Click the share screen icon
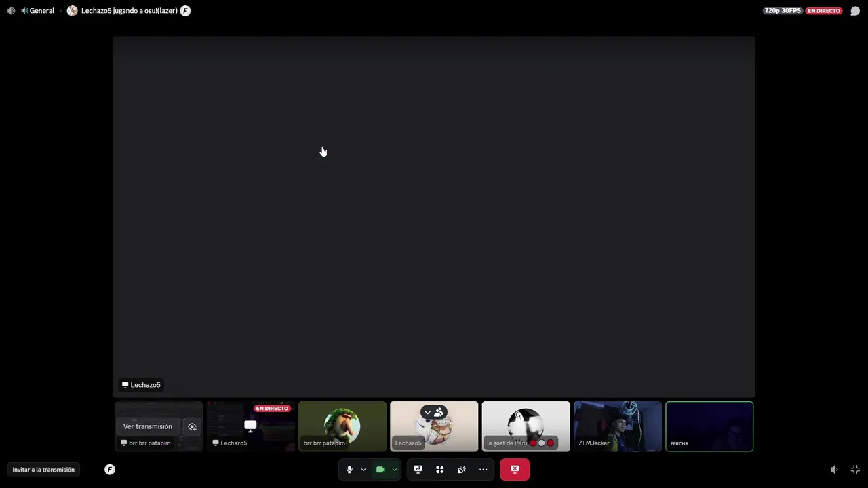868x488 pixels. coord(418,470)
